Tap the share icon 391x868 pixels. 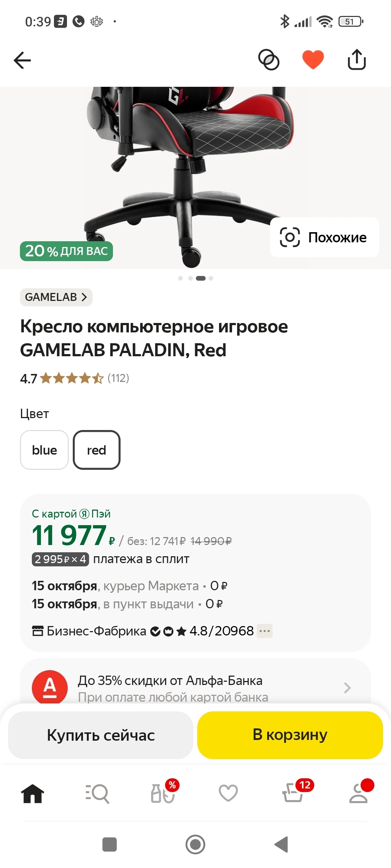[357, 60]
